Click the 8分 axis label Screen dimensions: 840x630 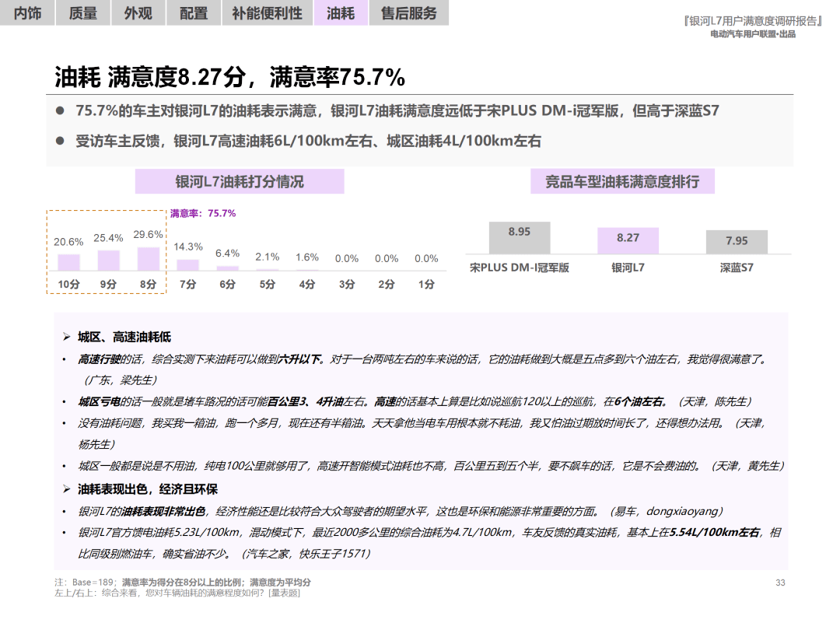[149, 285]
